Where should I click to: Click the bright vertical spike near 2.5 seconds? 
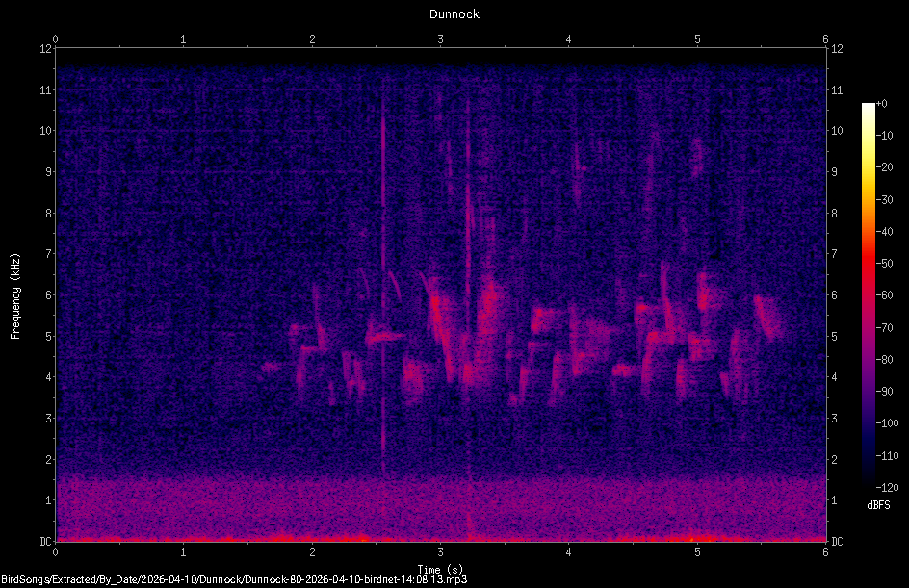coord(385,289)
